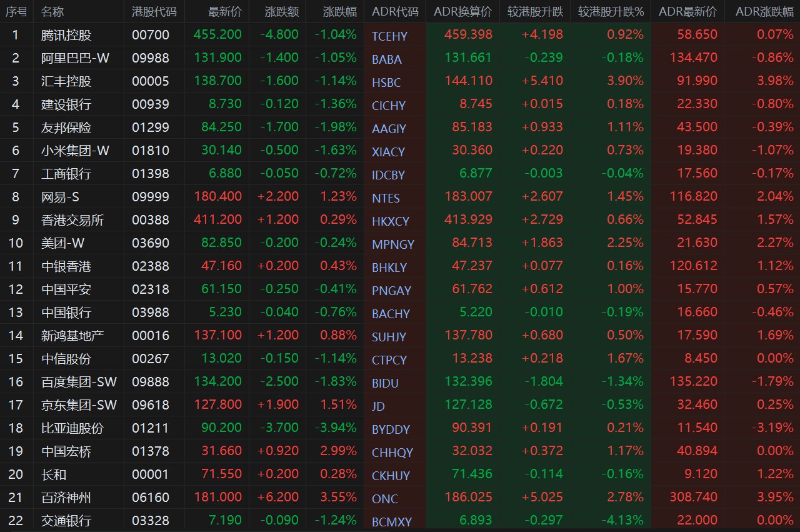Click the 中国宏桥 stock name
The width and height of the screenshot is (800, 532).
click(66, 451)
